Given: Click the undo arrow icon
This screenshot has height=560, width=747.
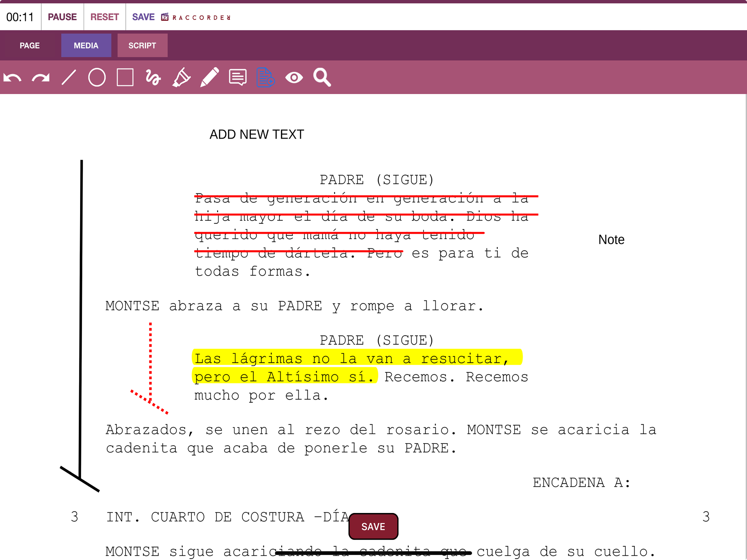Looking at the screenshot, I should point(13,78).
